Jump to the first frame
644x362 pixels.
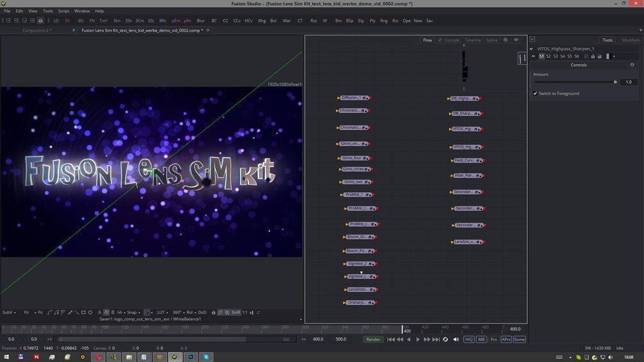click(391, 340)
